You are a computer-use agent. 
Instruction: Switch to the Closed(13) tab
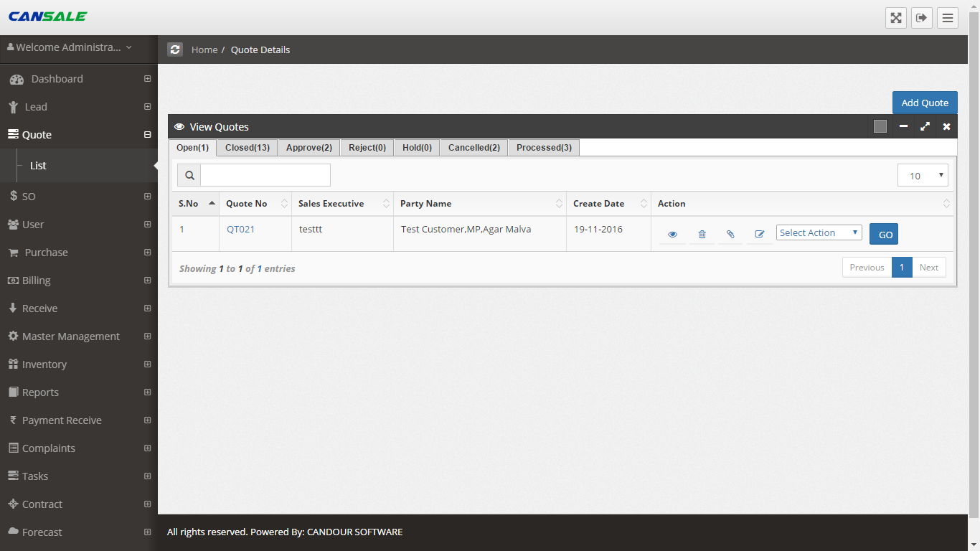point(247,148)
